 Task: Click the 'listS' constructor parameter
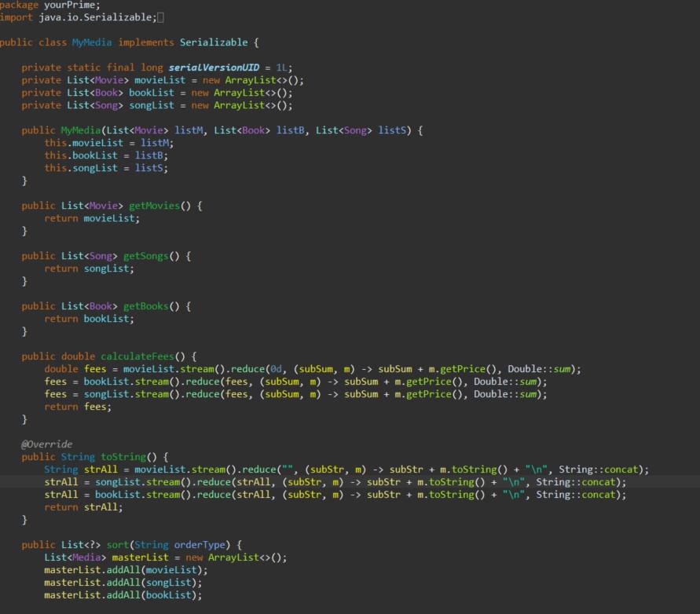pyautogui.click(x=392, y=130)
